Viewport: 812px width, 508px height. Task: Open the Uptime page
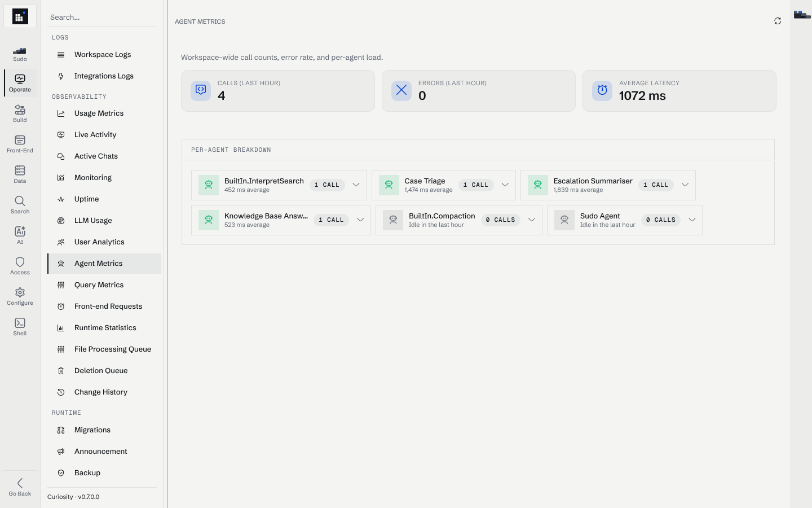pos(104,199)
